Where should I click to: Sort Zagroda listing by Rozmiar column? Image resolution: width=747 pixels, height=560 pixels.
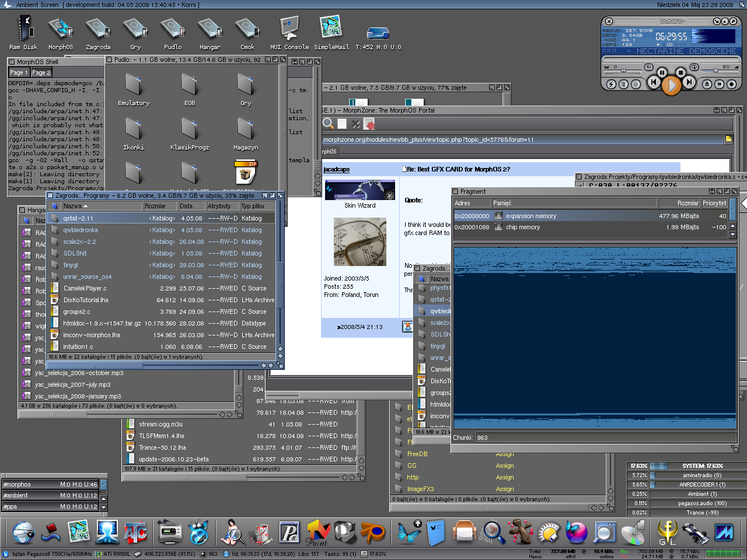pyautogui.click(x=160, y=206)
